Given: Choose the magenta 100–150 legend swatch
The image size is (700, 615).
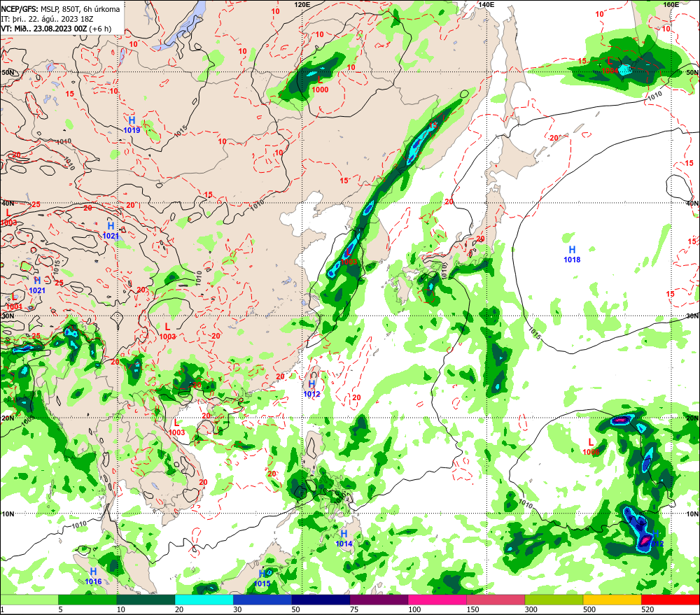Looking at the screenshot, I should tap(437, 600).
